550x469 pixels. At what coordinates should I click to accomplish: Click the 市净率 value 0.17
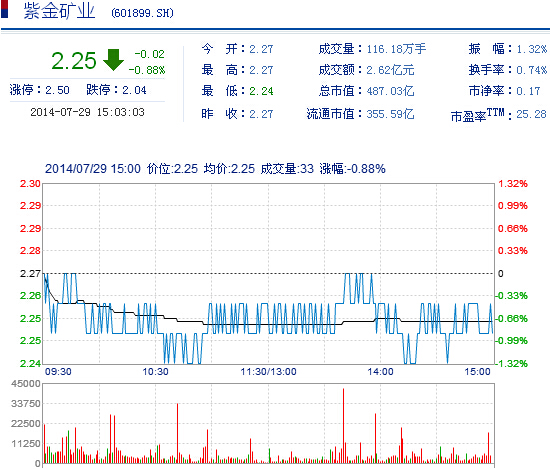(528, 91)
